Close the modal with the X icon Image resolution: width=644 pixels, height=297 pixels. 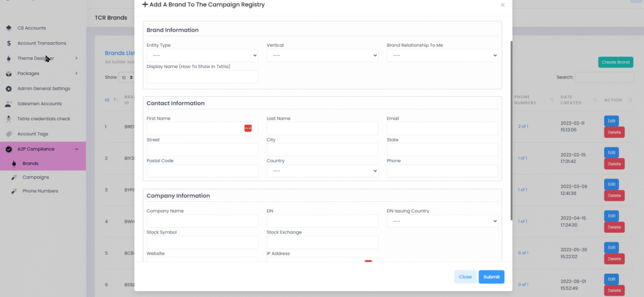(x=502, y=5)
